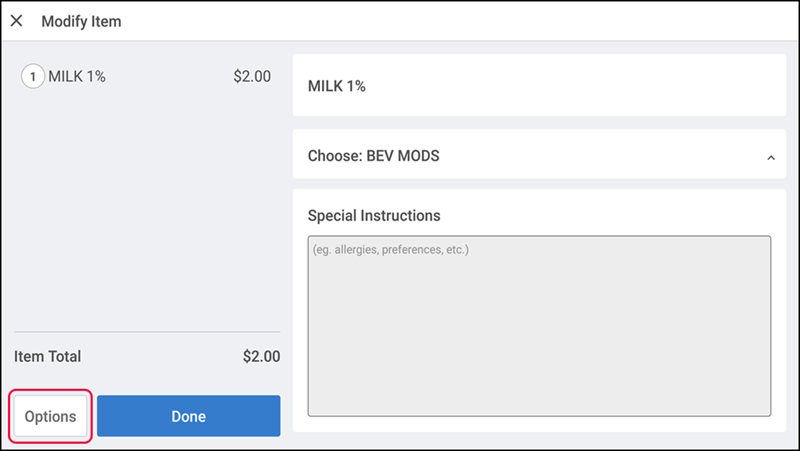Click the divider line above Item Total
This screenshot has width=800, height=451.
(147, 332)
